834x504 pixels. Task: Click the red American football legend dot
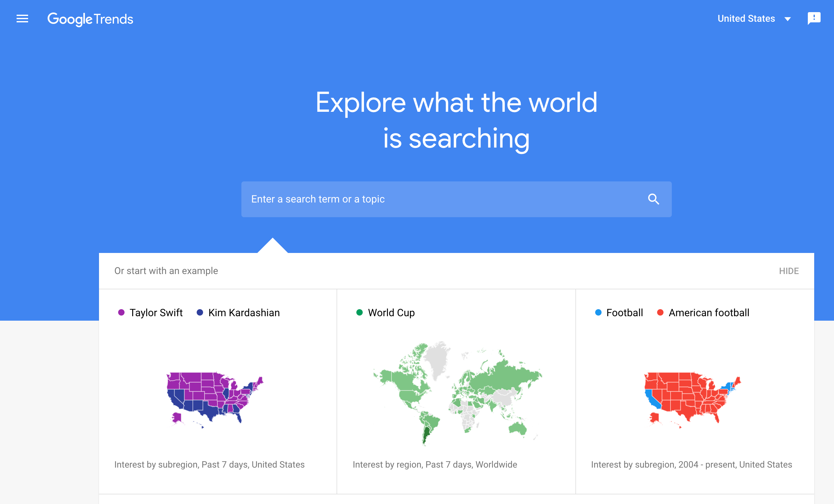click(660, 312)
